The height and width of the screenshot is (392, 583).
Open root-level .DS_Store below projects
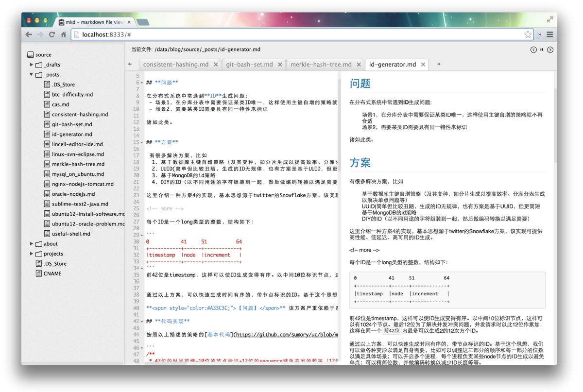pos(51,264)
